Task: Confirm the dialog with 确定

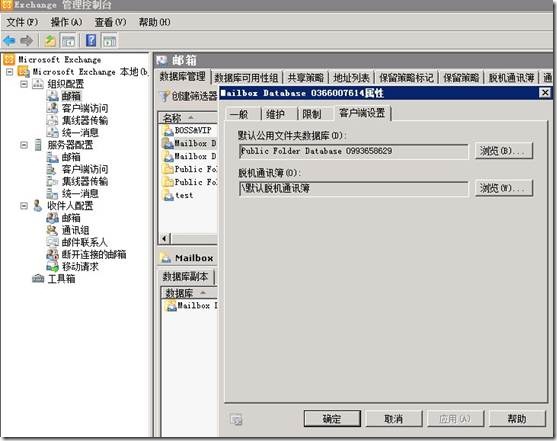Action: [x=332, y=419]
